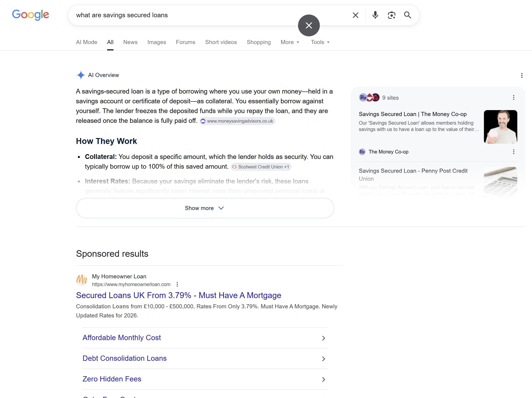Open Savings Secured Loan Money Co-op result
Viewport: 532px width, 398px height.
[x=412, y=114]
